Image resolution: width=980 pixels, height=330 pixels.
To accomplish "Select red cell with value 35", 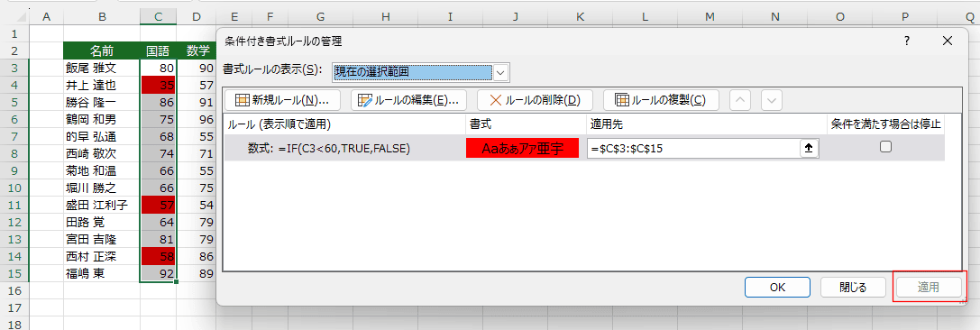I will tap(158, 85).
